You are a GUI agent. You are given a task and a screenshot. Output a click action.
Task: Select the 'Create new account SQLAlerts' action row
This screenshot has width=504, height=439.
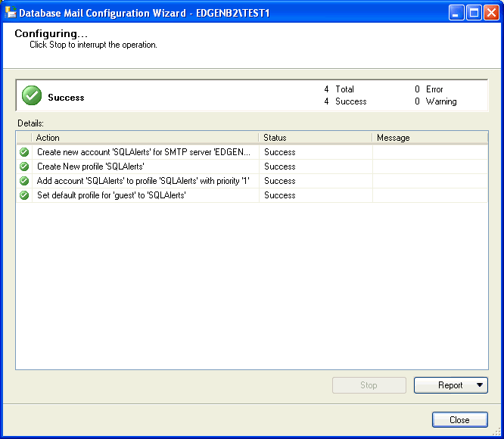(143, 152)
